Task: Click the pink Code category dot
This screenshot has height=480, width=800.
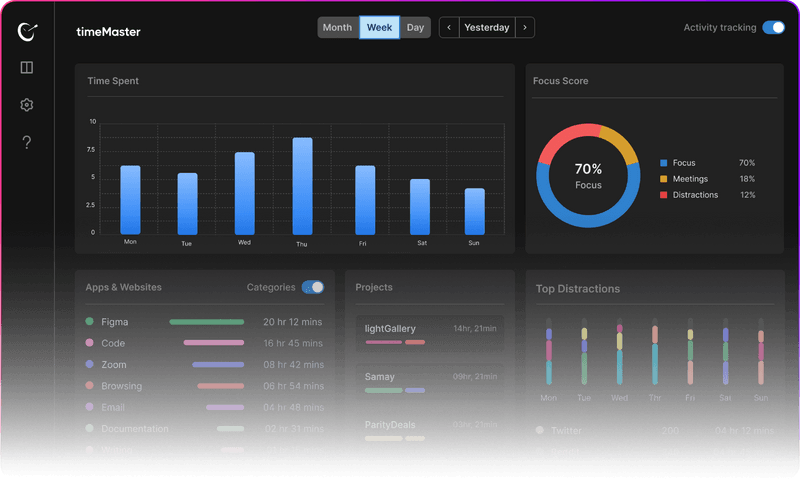Action: (89, 342)
